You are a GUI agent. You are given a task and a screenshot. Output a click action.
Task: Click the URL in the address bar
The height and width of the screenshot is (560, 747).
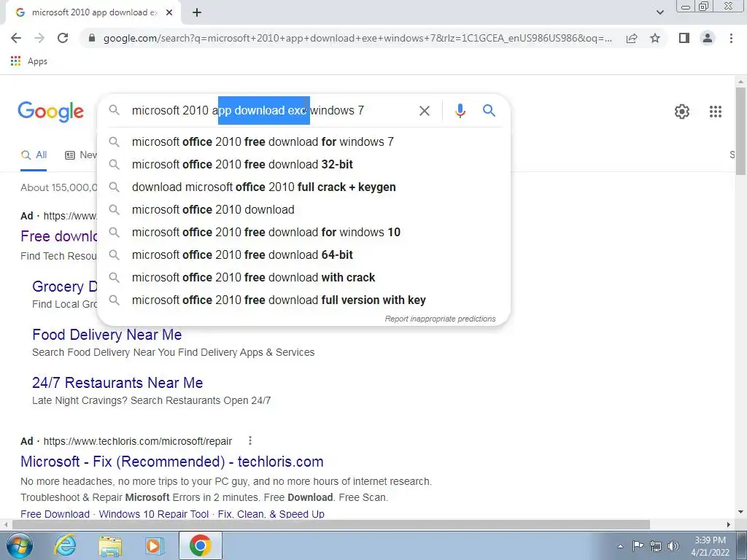[357, 38]
